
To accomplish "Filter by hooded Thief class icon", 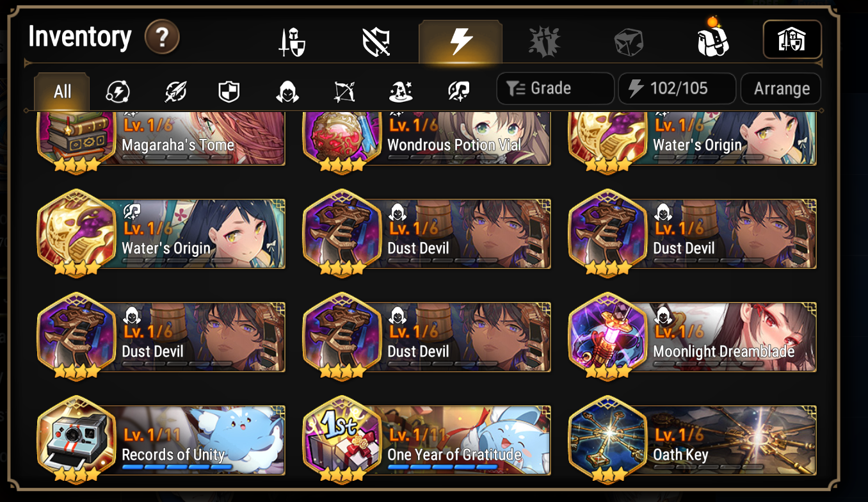I will coord(287,92).
